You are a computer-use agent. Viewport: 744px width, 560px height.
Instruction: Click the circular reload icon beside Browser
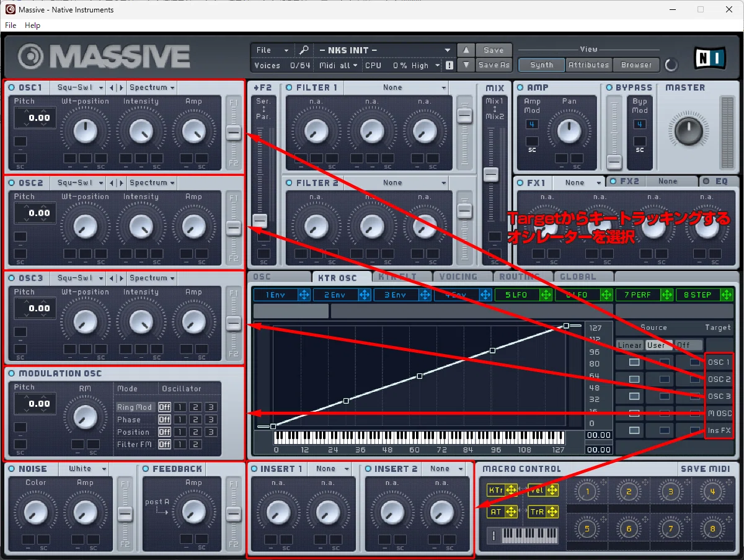671,64
